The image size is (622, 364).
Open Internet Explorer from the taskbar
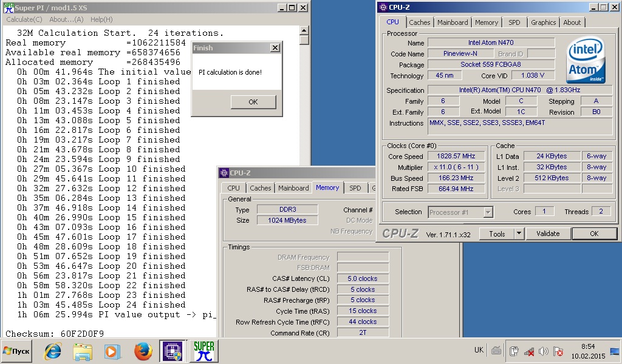pyautogui.click(x=53, y=351)
